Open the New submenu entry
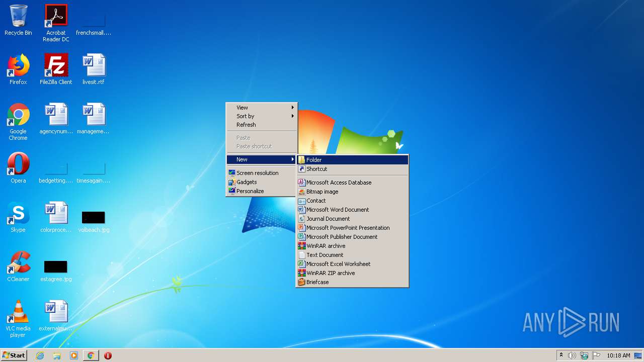The height and width of the screenshot is (362, 644). click(262, 159)
